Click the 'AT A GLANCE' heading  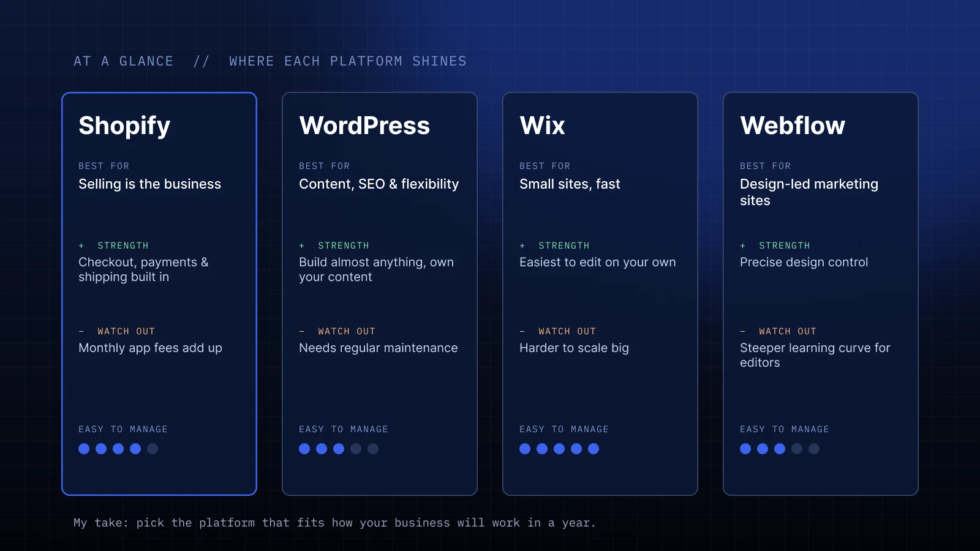point(124,61)
